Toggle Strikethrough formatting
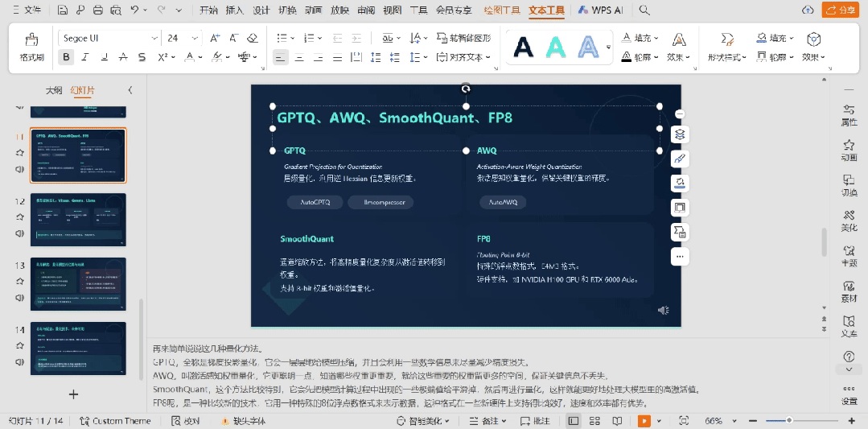868x429 pixels. point(123,57)
